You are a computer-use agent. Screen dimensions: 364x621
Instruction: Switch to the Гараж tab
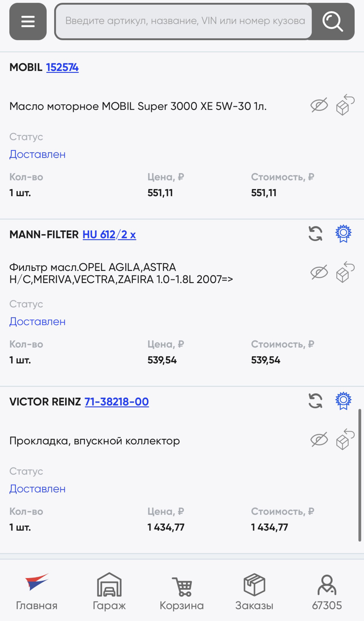coord(109,592)
